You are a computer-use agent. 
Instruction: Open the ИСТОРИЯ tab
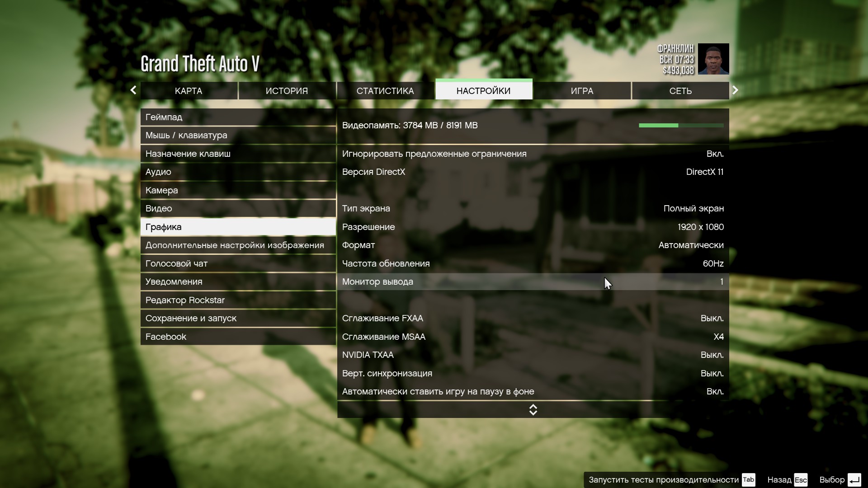pyautogui.click(x=287, y=91)
